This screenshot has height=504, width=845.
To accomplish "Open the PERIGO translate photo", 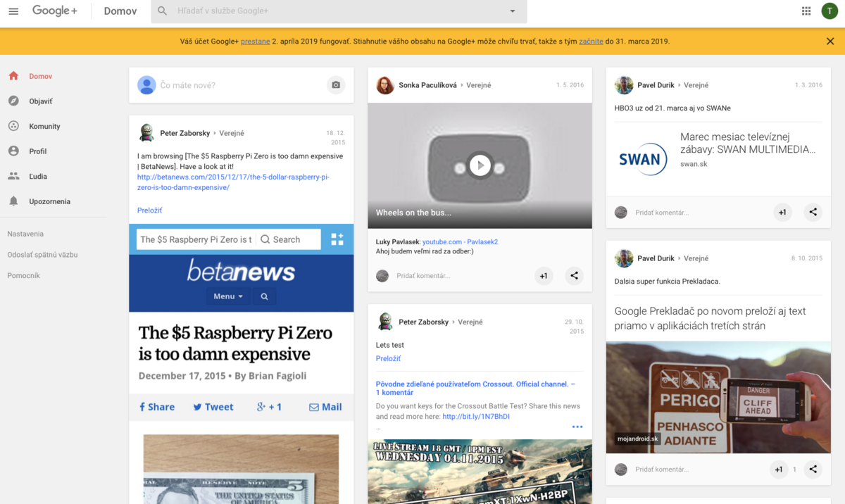I will 718,398.
